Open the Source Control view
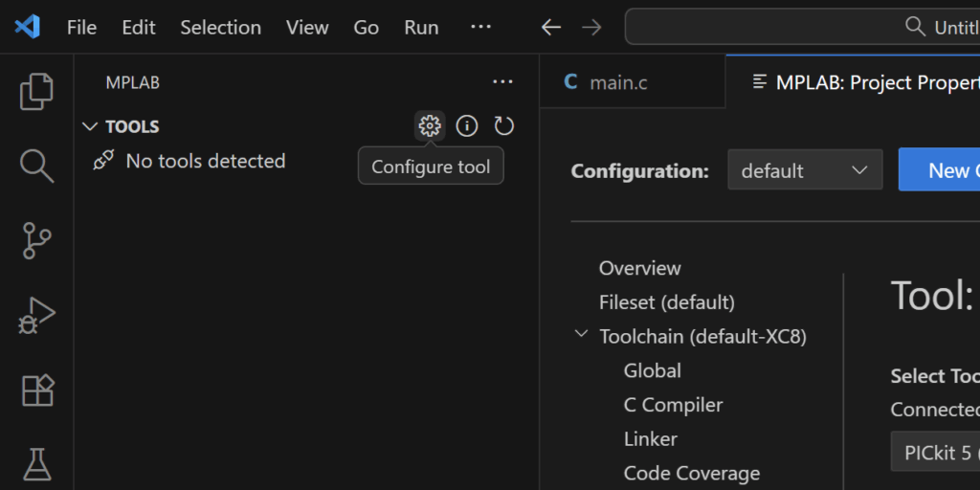This screenshot has width=980, height=490. coord(36,240)
